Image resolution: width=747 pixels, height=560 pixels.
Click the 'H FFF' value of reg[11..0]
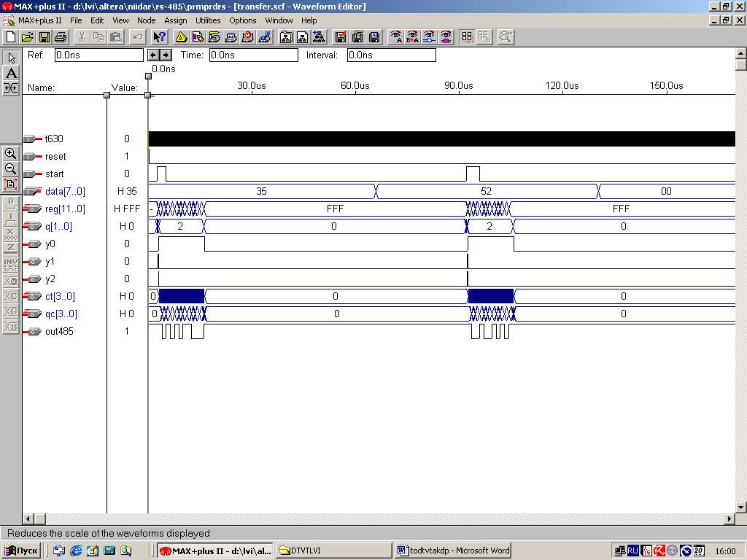coord(127,209)
